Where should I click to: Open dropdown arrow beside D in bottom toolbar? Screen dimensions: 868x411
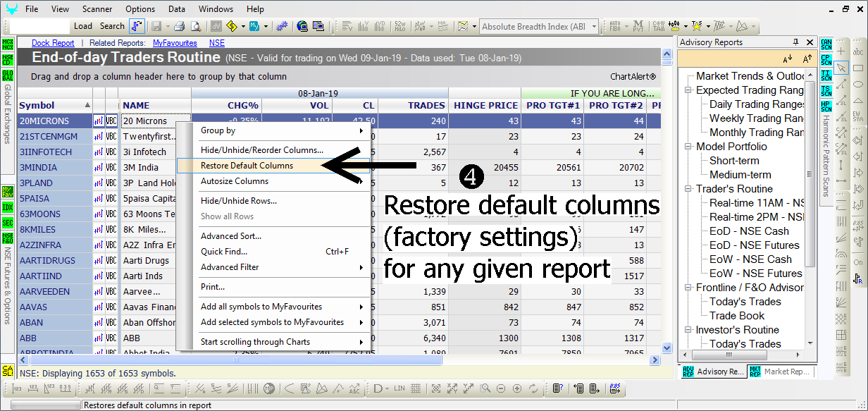pyautogui.click(x=385, y=388)
